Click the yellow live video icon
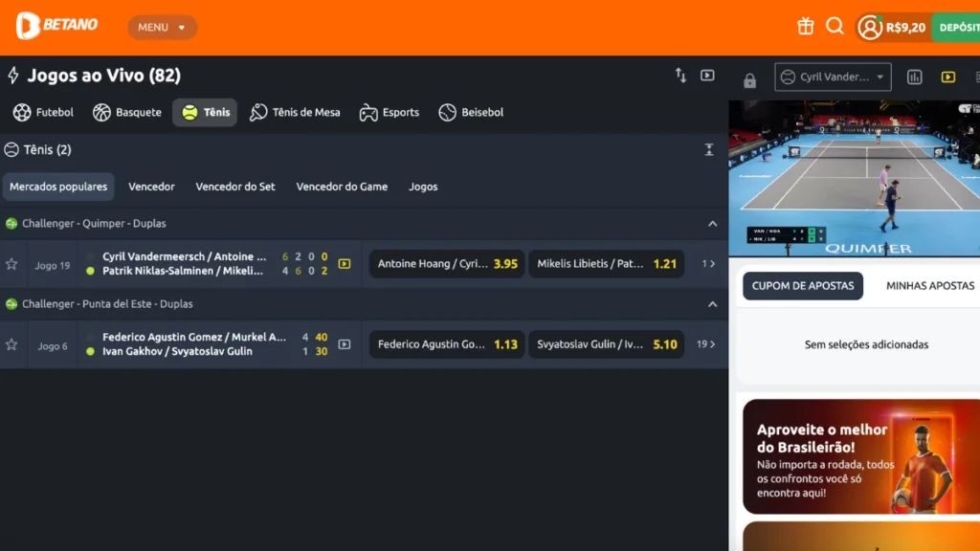Screen dimensions: 980x551 [x=948, y=77]
